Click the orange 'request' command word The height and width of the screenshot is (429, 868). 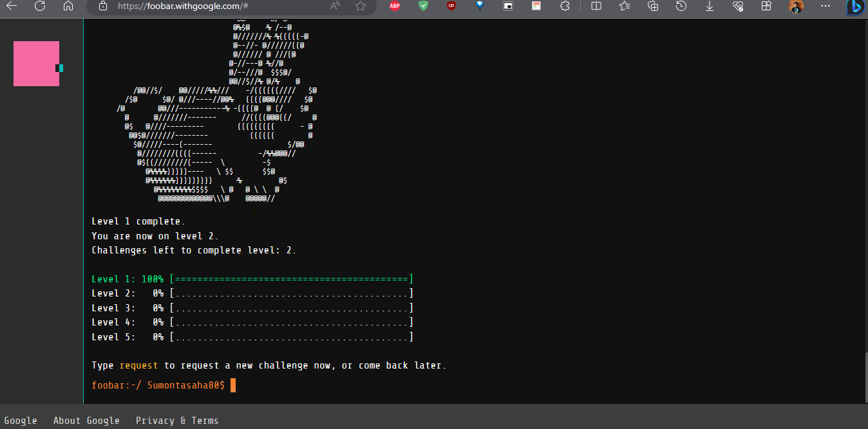pos(138,365)
